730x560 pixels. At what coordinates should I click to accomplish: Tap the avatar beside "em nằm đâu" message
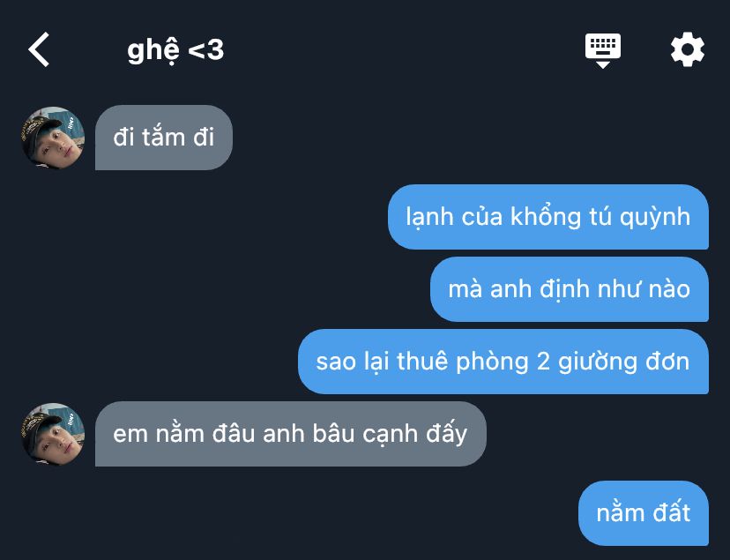[53, 434]
